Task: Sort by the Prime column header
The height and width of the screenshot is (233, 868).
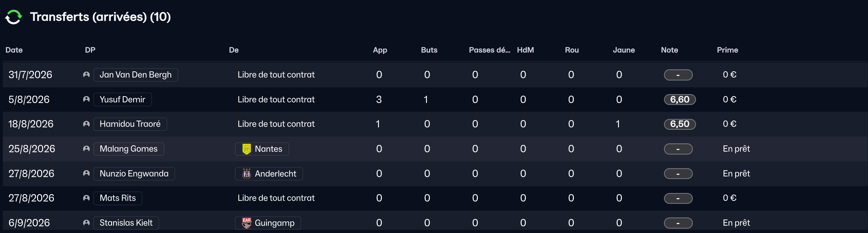Action: (727, 50)
